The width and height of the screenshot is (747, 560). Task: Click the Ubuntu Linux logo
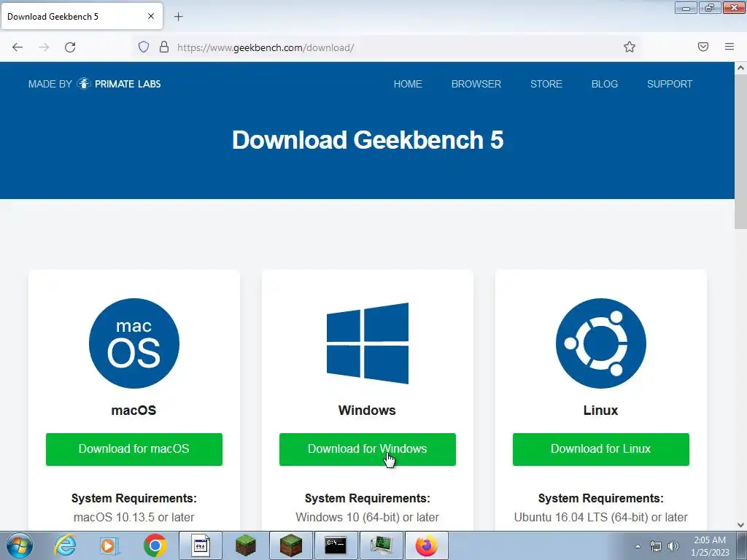coord(601,343)
